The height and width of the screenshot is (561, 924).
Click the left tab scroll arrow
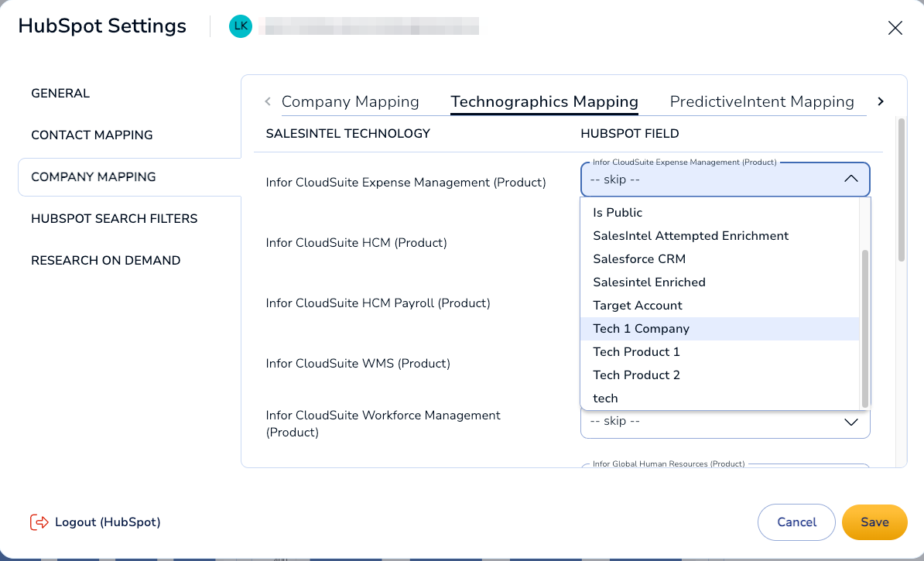pyautogui.click(x=268, y=101)
